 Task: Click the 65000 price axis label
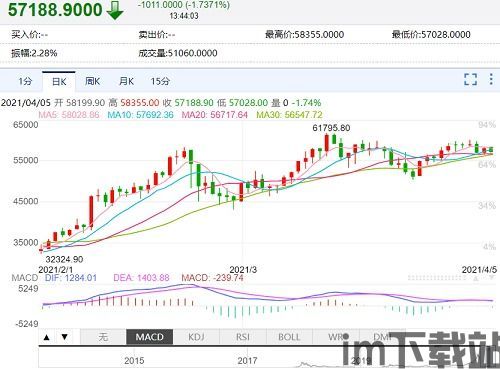(x=26, y=125)
